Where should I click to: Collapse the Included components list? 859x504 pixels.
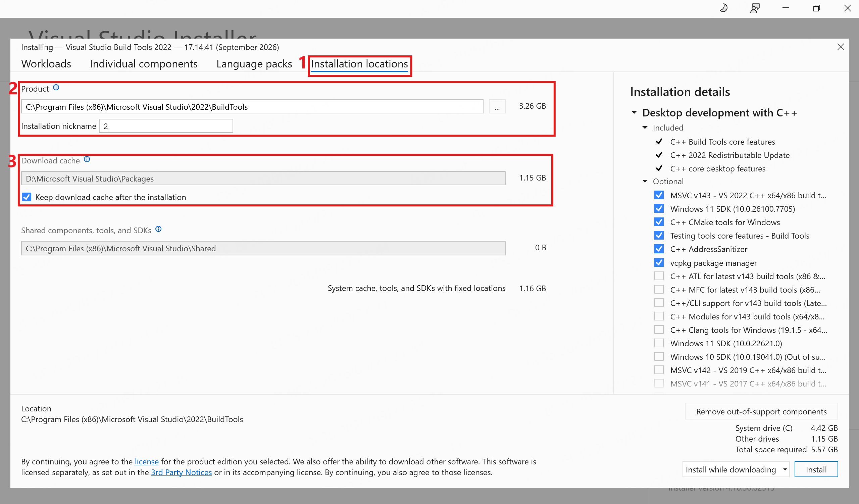click(645, 128)
